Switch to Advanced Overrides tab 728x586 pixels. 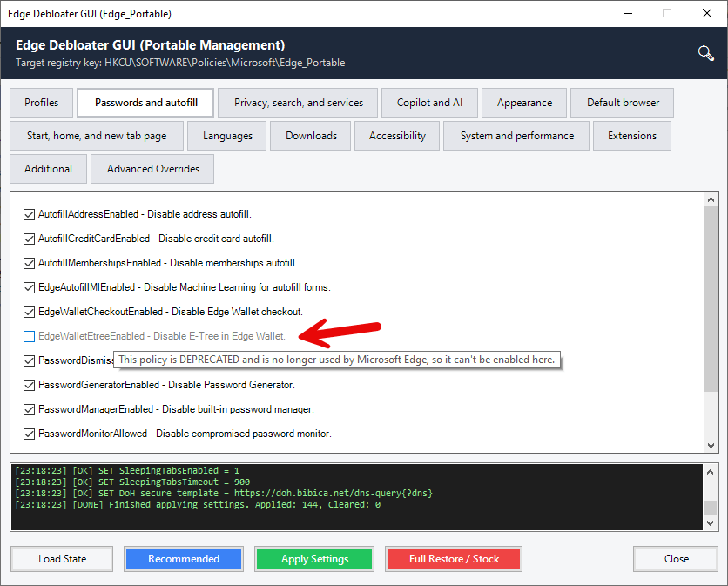click(152, 169)
